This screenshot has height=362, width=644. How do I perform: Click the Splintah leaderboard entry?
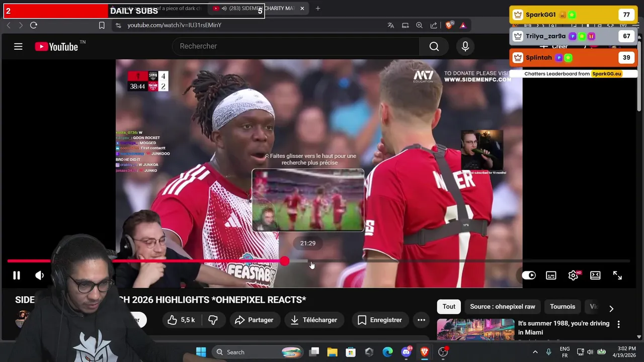(573, 57)
